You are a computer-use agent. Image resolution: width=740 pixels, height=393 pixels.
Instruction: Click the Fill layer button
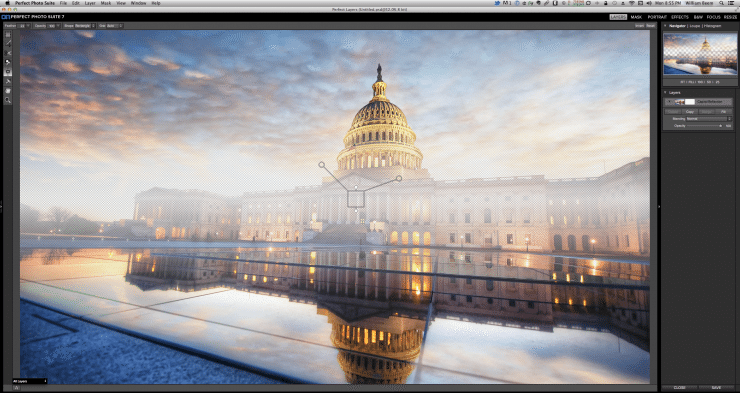coord(723,112)
